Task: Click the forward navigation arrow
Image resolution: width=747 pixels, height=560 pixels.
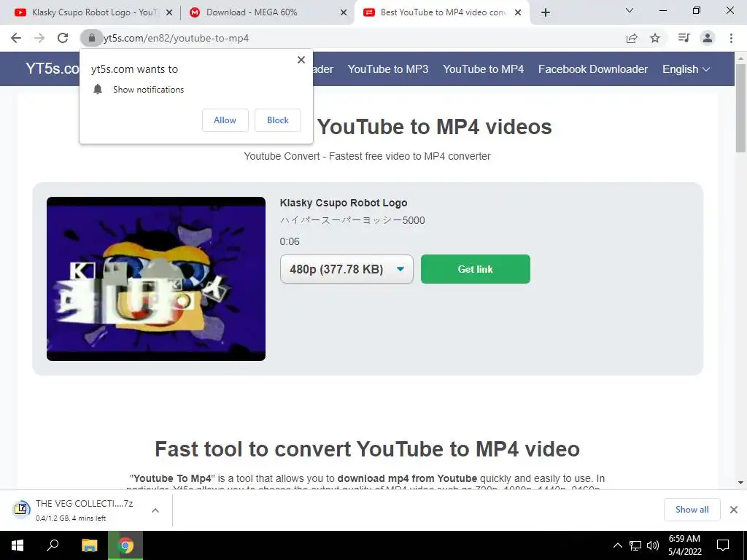Action: tap(39, 38)
